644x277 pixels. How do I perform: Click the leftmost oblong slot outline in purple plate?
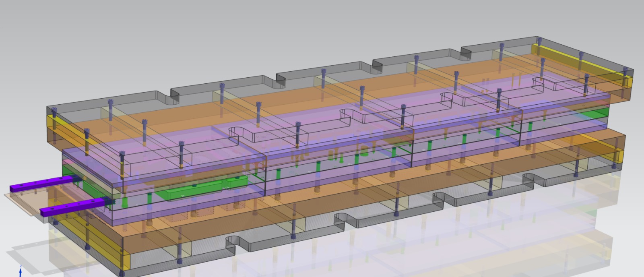pos(237,135)
